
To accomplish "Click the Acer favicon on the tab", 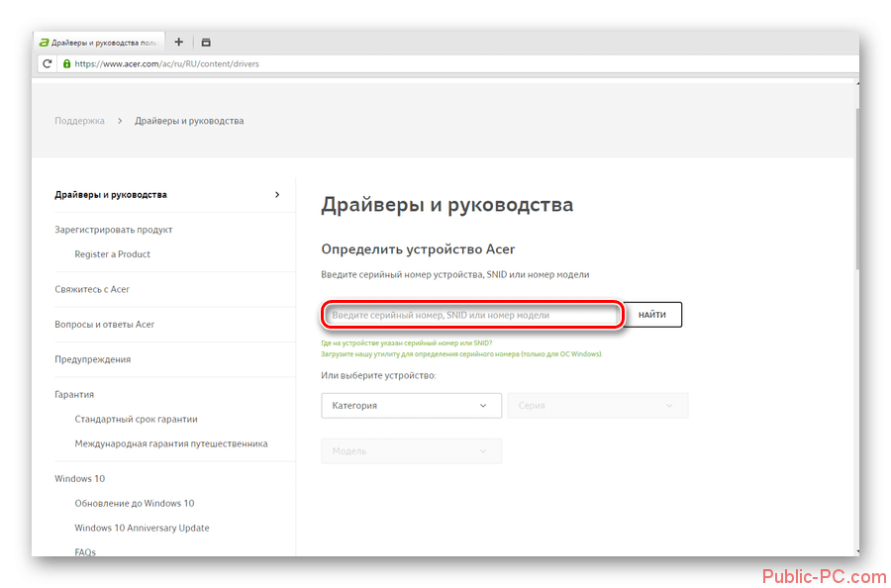I will coord(44,43).
